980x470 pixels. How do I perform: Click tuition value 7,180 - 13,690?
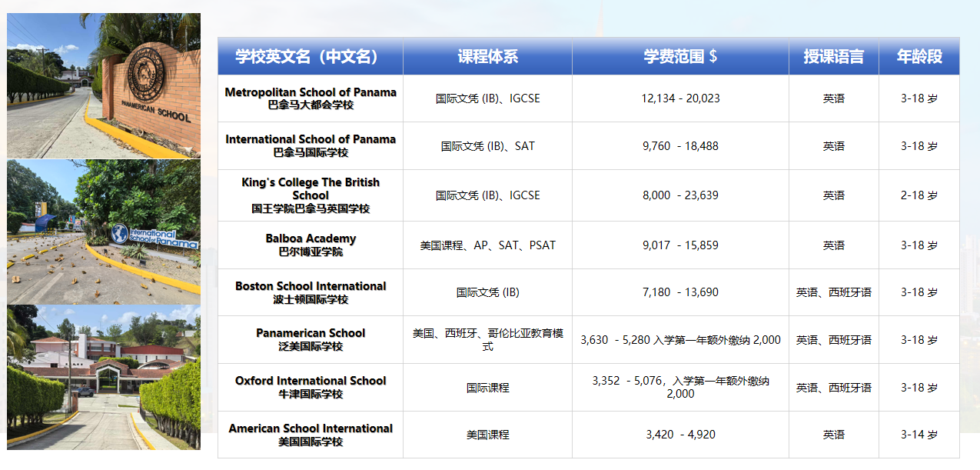680,292
